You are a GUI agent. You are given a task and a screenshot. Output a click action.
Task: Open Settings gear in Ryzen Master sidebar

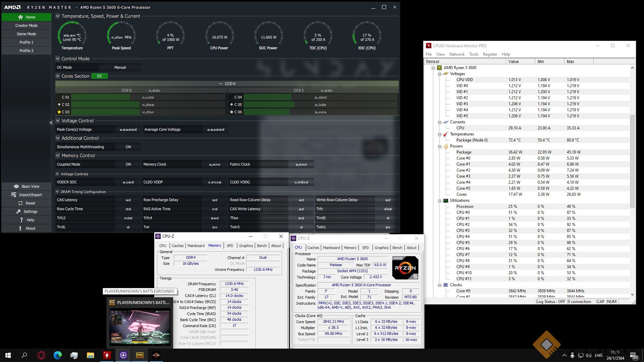(18, 212)
